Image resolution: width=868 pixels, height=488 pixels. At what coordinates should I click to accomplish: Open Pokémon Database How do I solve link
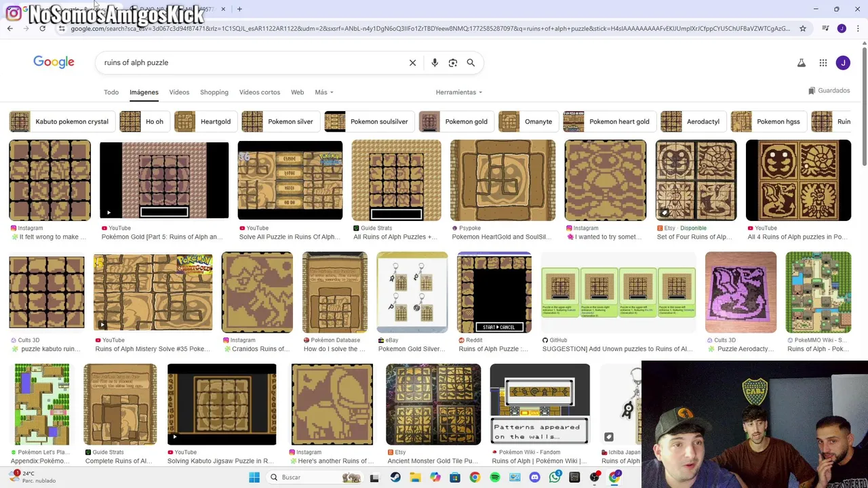tap(334, 349)
